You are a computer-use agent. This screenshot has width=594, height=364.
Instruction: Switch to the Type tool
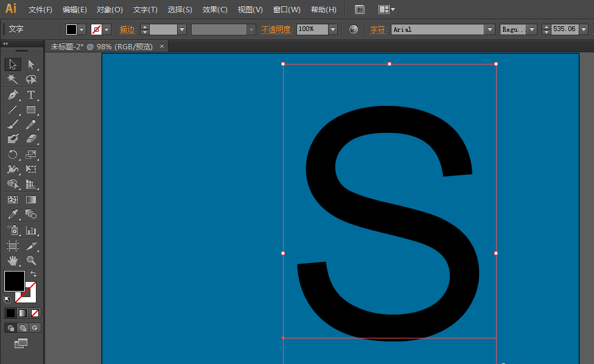click(x=31, y=95)
